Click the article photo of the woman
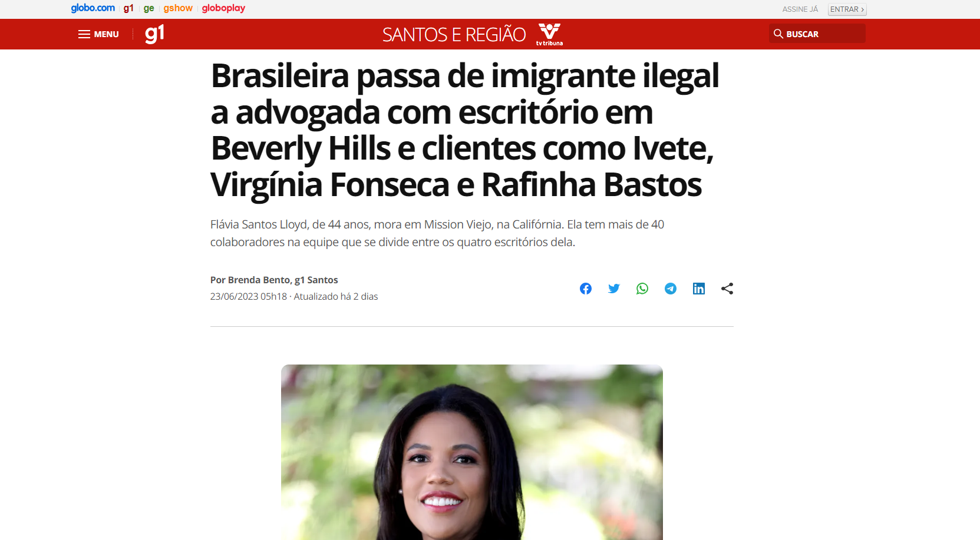980x540 pixels. tap(471, 452)
